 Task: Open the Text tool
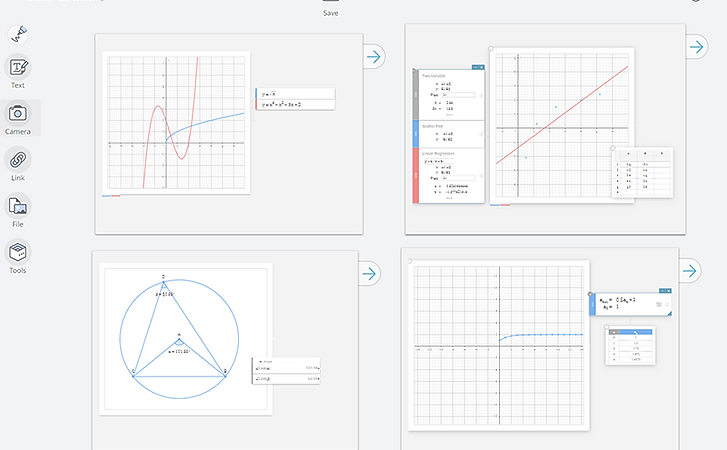[18, 72]
